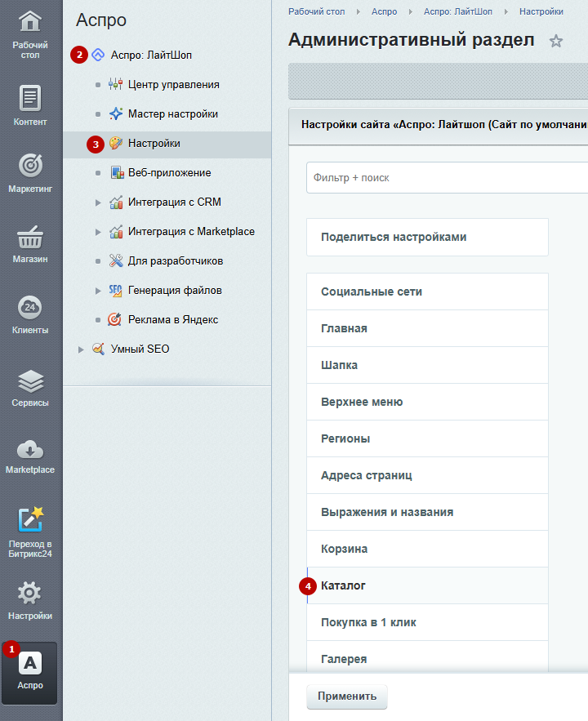Viewport: 588px width, 721px height.
Task: Open the Маркетинг target icon
Action: [x=30, y=166]
